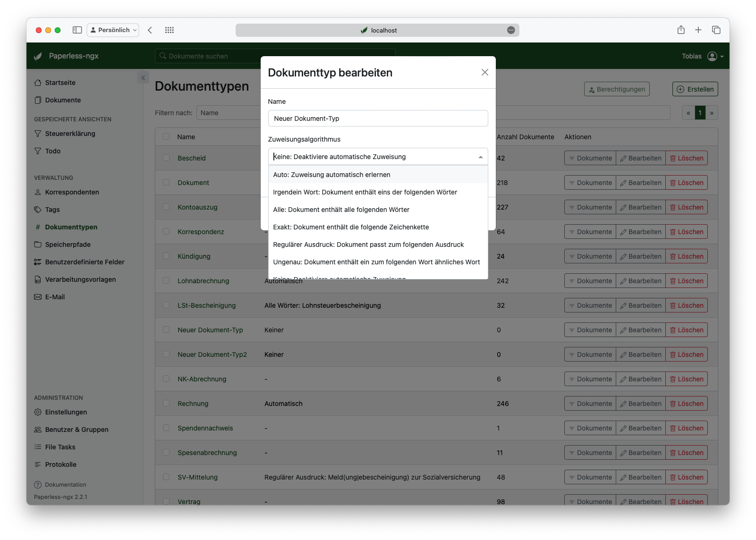Click the Paperless-ngx leaf logo
The height and width of the screenshot is (540, 756).
[x=38, y=56]
